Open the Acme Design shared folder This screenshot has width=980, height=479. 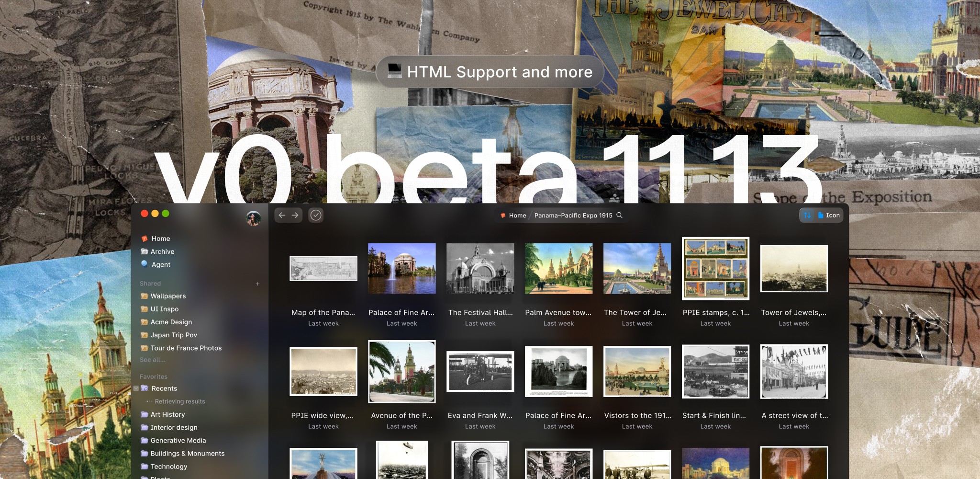point(171,322)
